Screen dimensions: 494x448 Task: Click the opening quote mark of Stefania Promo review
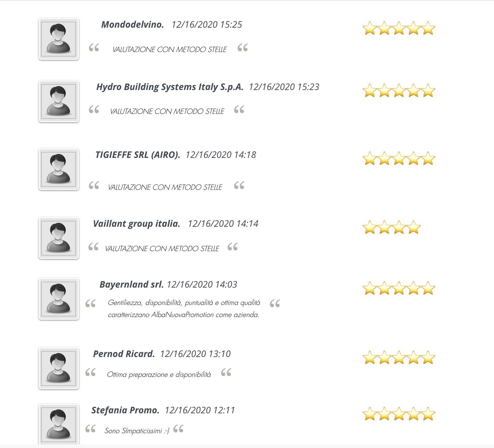(x=90, y=428)
